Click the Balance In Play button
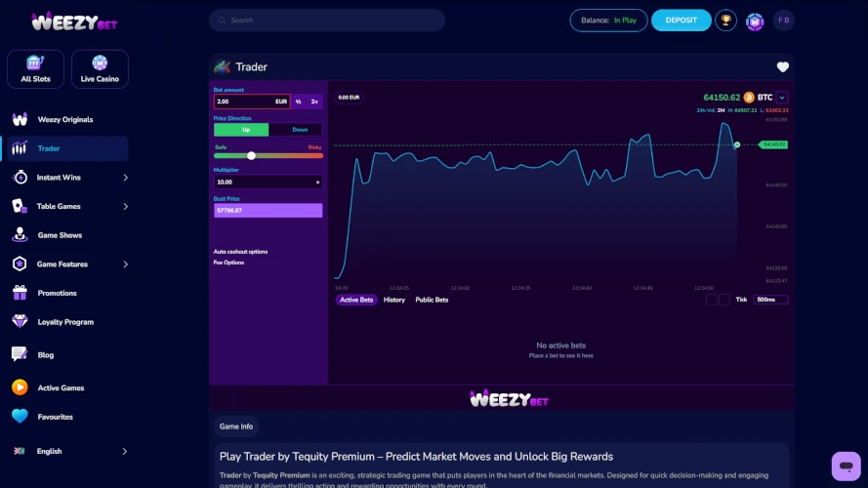This screenshot has width=868, height=488. (x=608, y=20)
